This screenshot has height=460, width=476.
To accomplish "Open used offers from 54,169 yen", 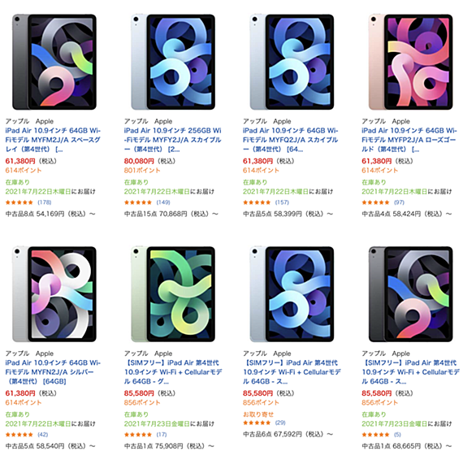I will [x=50, y=214].
